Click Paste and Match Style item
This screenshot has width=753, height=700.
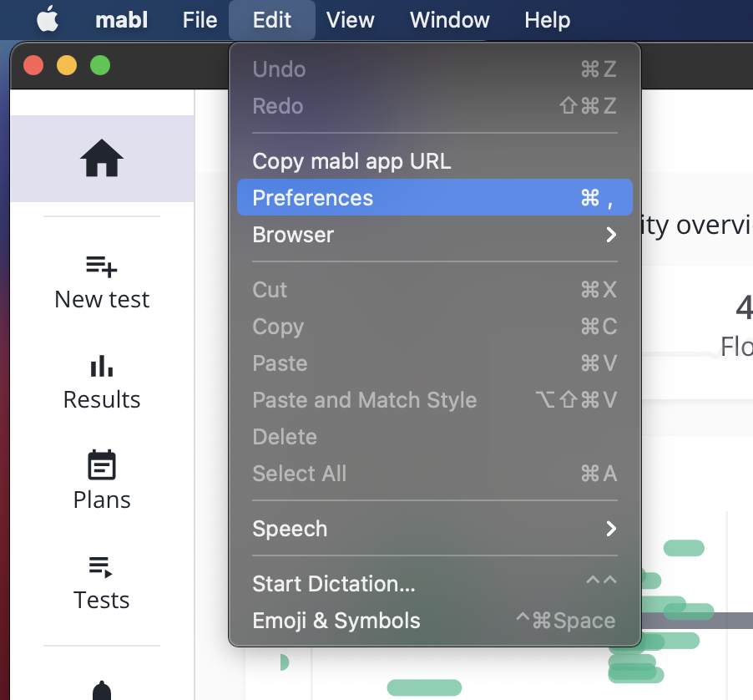(x=435, y=400)
